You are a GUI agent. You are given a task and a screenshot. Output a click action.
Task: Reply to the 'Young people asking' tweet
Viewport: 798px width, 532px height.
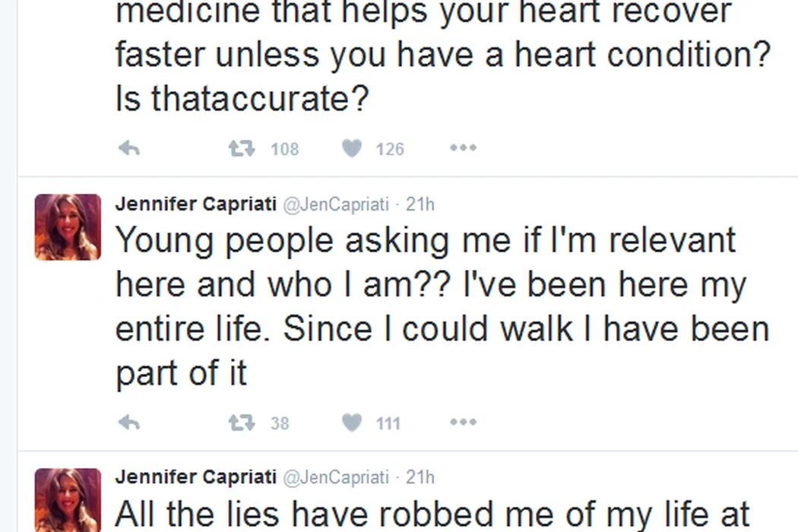pos(129,423)
